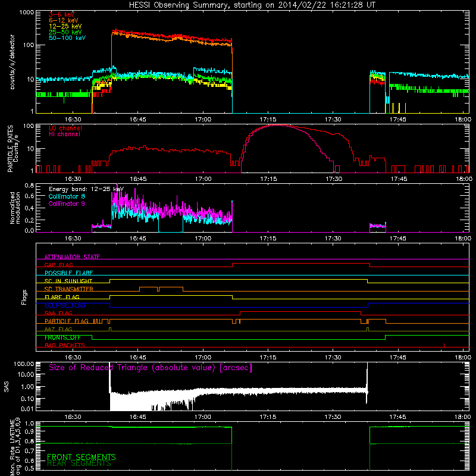This screenshot has height=476, width=476.
Task: Select the orange 6-12 keV legend label
Action: pos(64,20)
